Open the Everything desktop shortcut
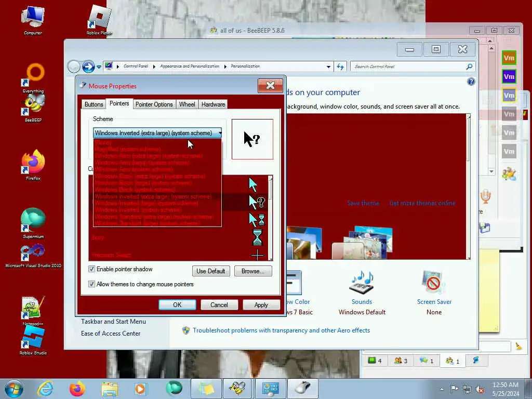The width and height of the screenshot is (532, 399). pyautogui.click(x=33, y=78)
